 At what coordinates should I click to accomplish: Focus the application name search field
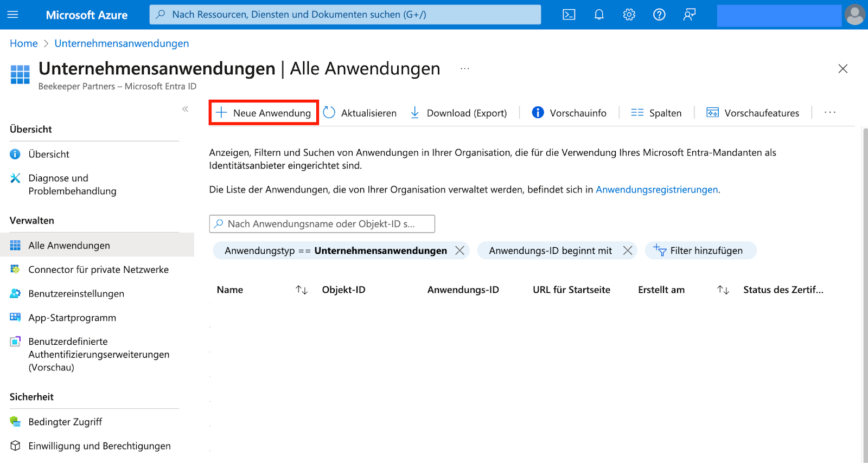[x=322, y=224]
